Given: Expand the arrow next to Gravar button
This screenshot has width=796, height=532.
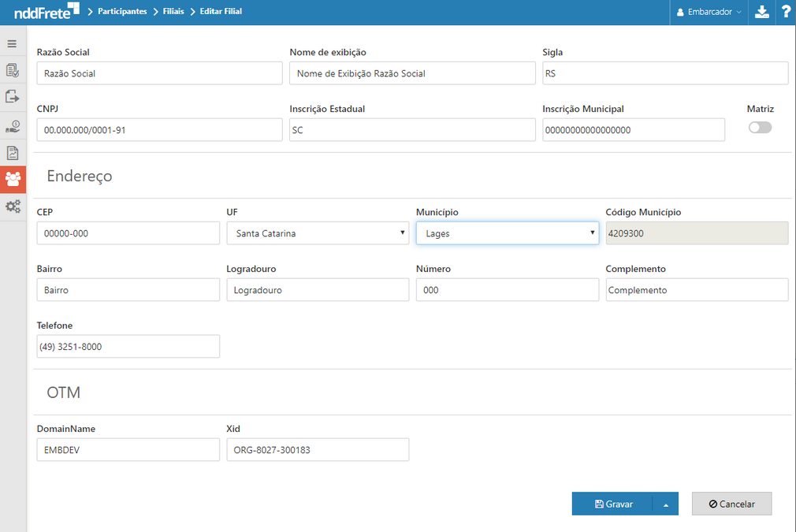Looking at the screenshot, I should pos(665,504).
